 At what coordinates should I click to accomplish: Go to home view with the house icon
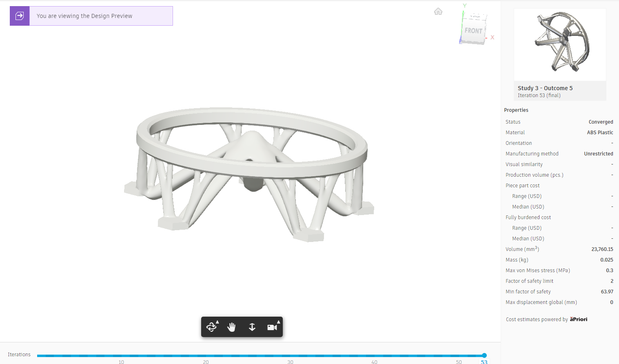click(438, 11)
